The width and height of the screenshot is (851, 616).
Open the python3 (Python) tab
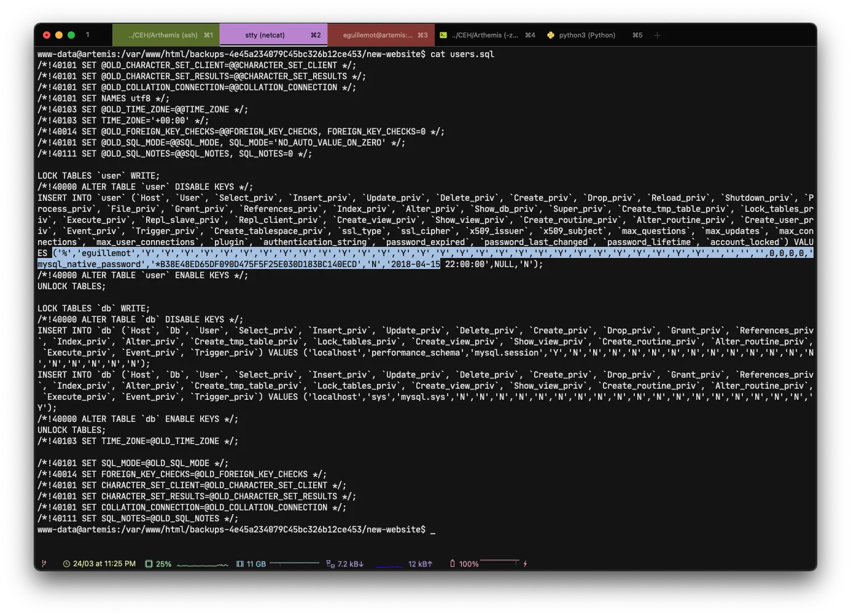click(x=587, y=35)
